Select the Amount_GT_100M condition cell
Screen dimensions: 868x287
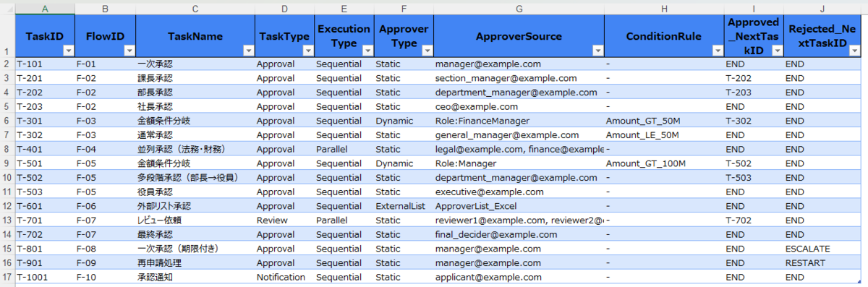pyautogui.click(x=663, y=163)
